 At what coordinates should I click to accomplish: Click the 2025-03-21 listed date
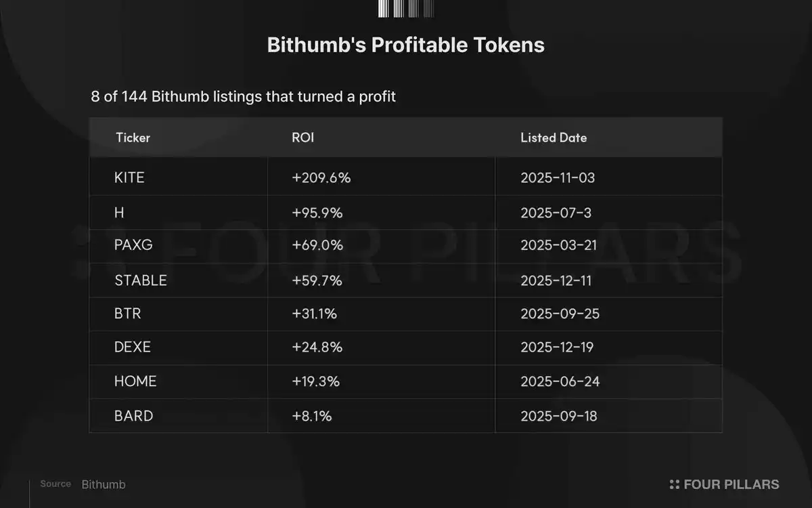pyautogui.click(x=558, y=245)
